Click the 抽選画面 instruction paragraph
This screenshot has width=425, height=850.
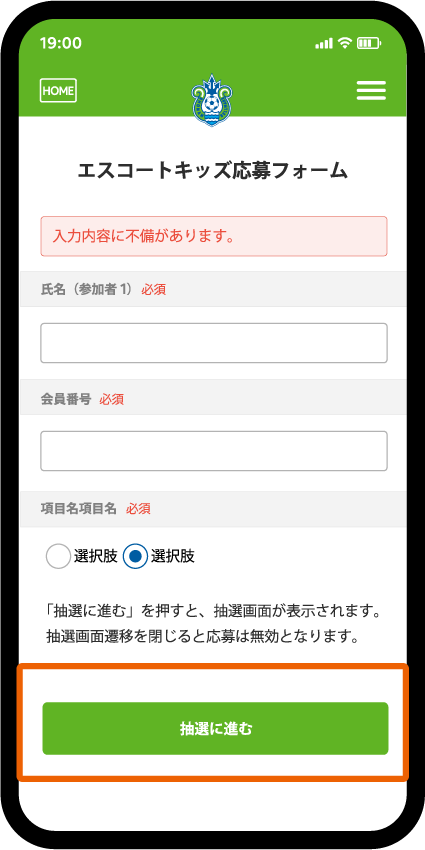214,623
